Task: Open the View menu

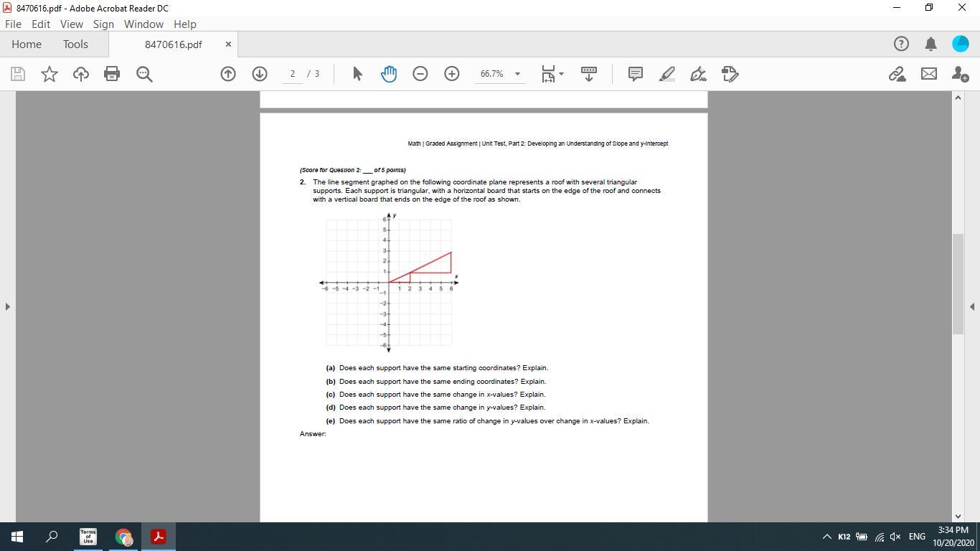Action: (71, 24)
